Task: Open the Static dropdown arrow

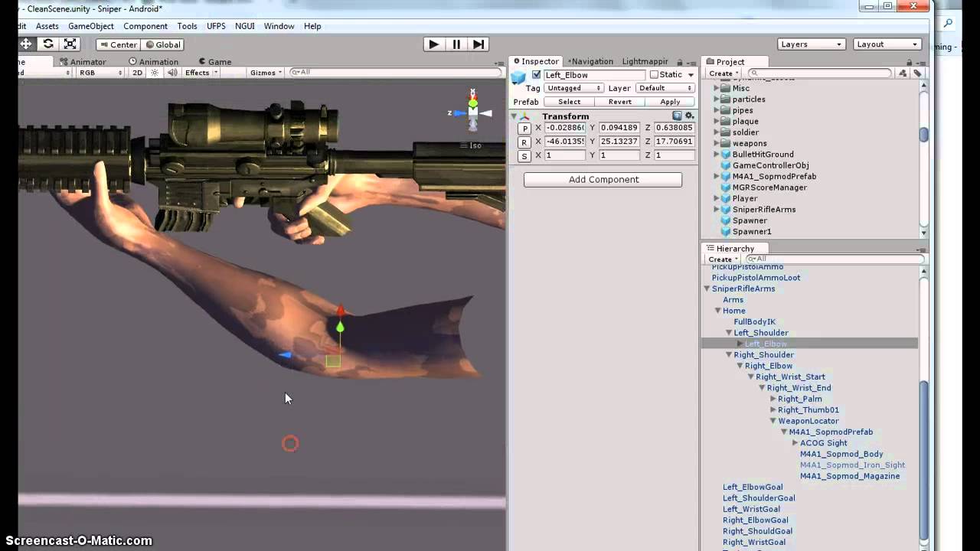Action: click(691, 75)
